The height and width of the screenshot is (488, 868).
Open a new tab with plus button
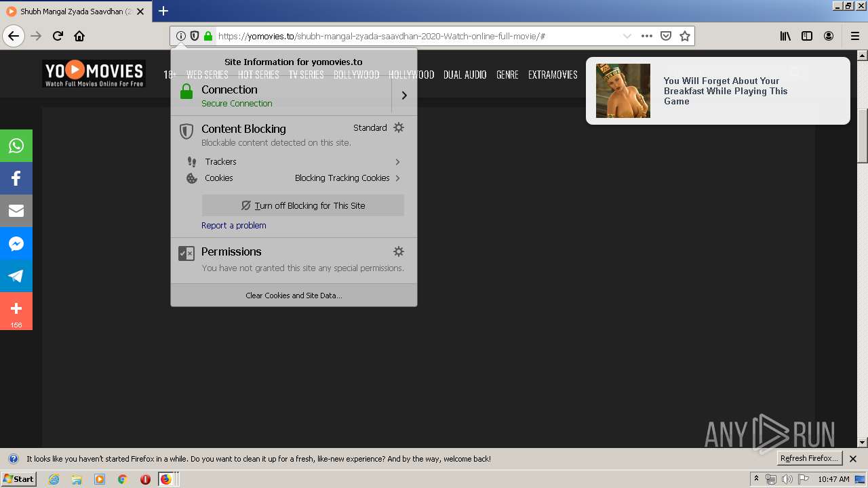point(163,11)
